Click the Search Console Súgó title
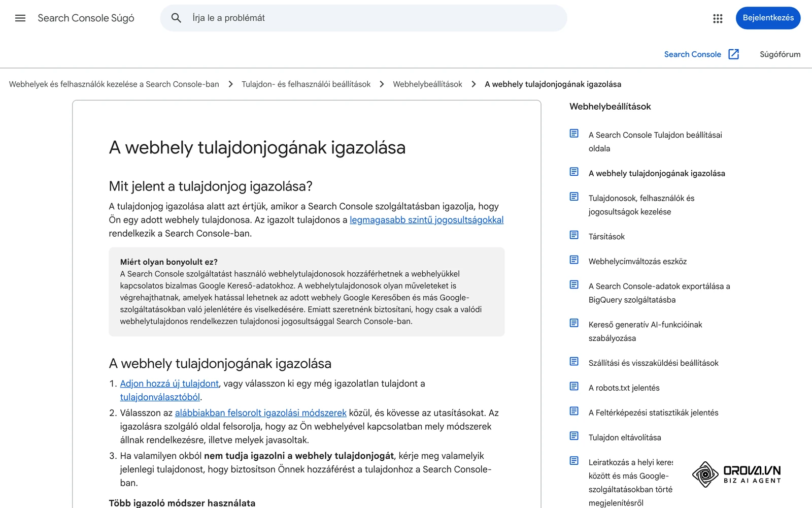This screenshot has width=812, height=508. coord(86,18)
